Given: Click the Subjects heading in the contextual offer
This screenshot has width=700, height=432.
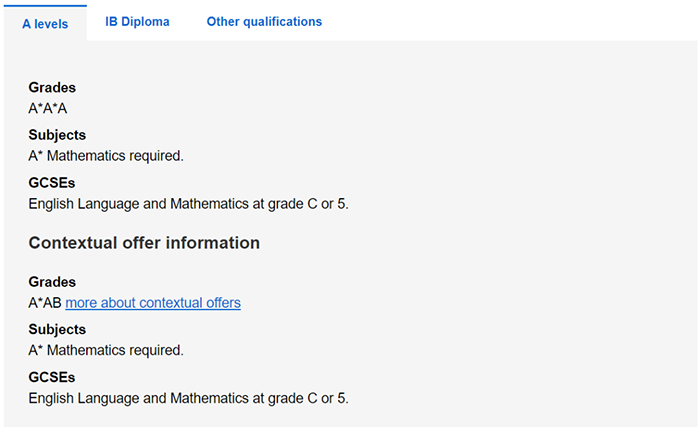Looking at the screenshot, I should pos(57,329).
